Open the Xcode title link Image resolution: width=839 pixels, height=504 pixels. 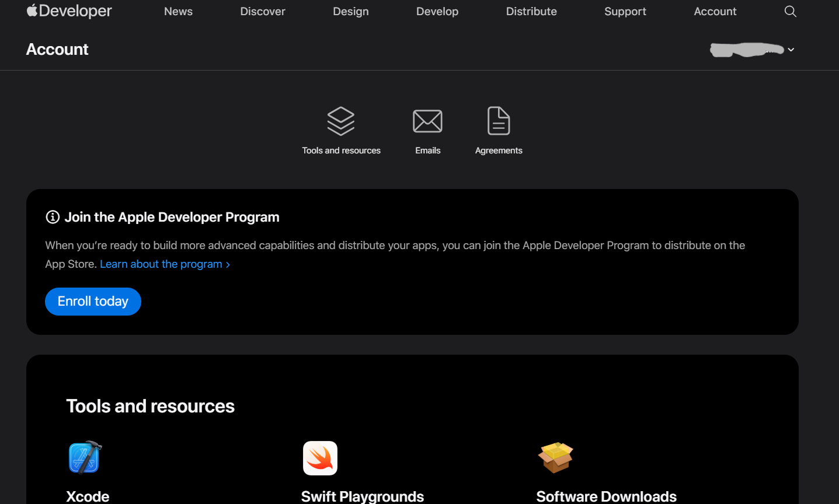pyautogui.click(x=88, y=496)
